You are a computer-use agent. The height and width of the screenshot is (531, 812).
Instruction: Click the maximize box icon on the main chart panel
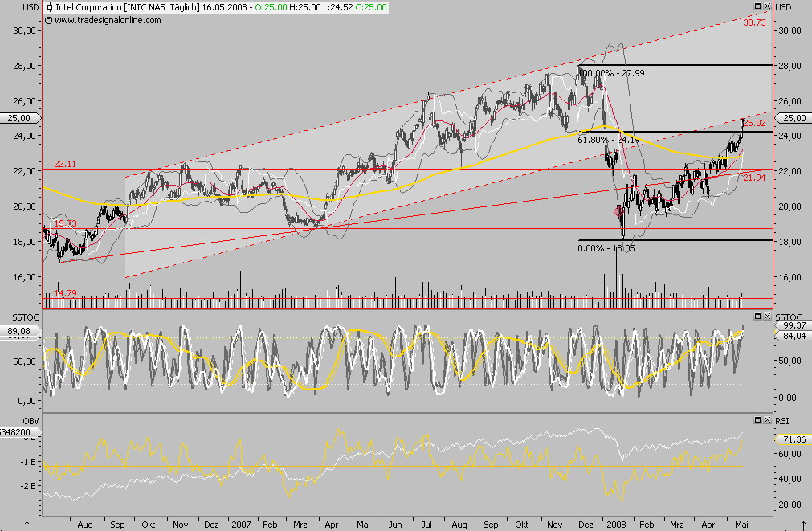click(757, 6)
